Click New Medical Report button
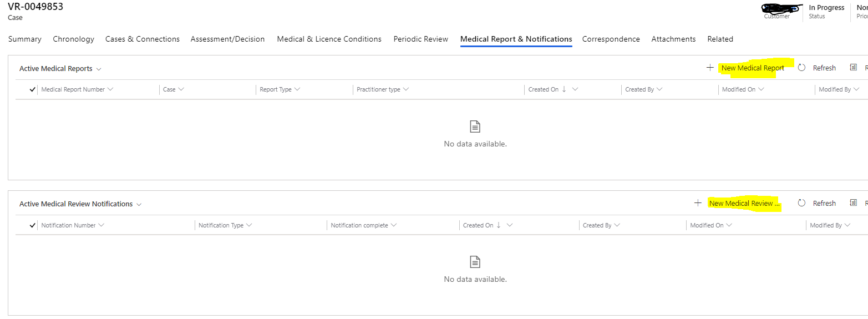This screenshot has width=868, height=319. [x=753, y=68]
